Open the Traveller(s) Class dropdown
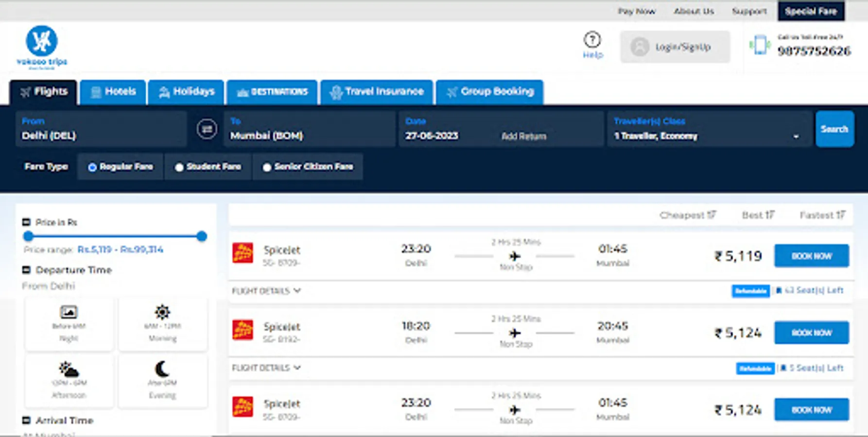Viewport: 868px width, 437px height. click(709, 129)
